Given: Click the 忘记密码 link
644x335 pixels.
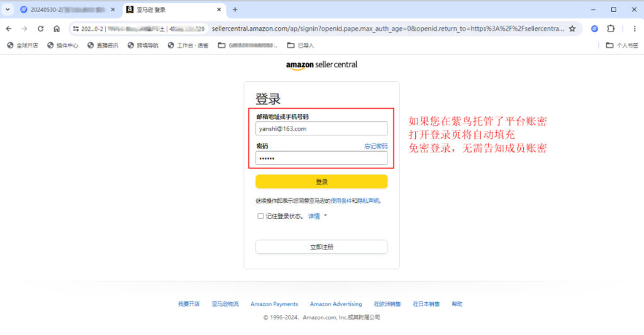Looking at the screenshot, I should [376, 146].
